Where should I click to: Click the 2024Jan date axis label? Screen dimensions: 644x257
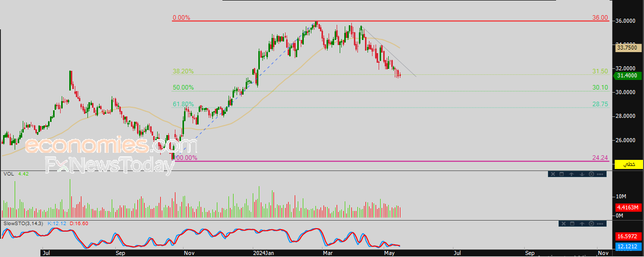[263, 252]
